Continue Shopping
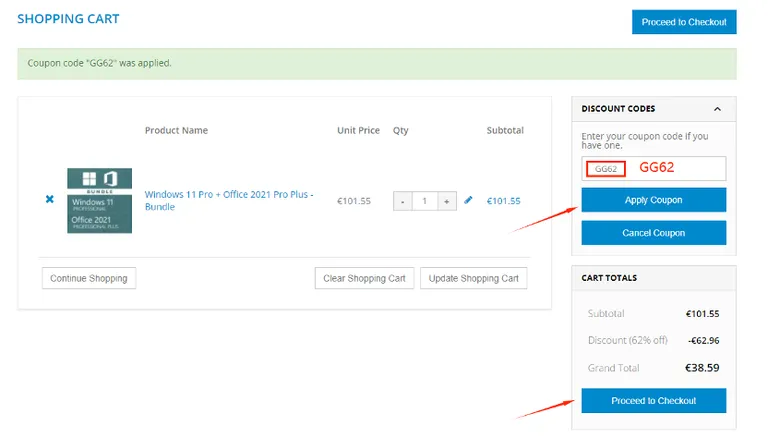 point(89,278)
